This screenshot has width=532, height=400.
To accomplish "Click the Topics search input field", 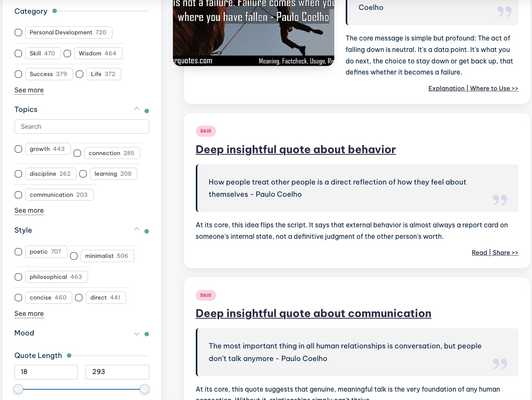I will 81,126.
